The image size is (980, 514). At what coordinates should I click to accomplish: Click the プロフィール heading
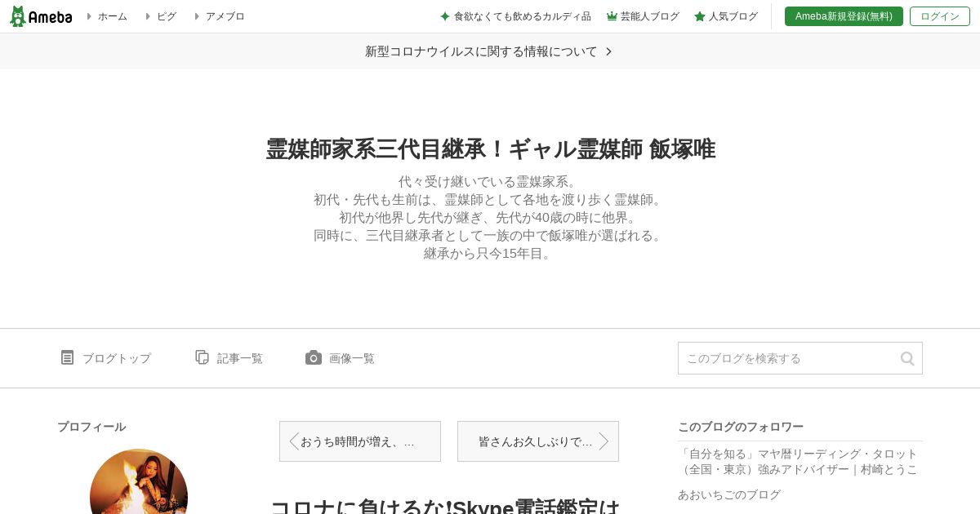coord(91,427)
